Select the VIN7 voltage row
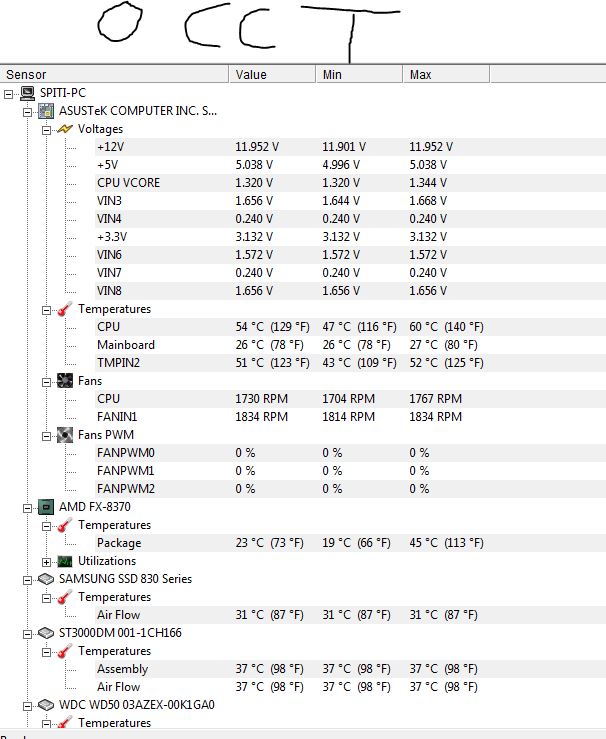606x739 pixels. tap(350, 273)
